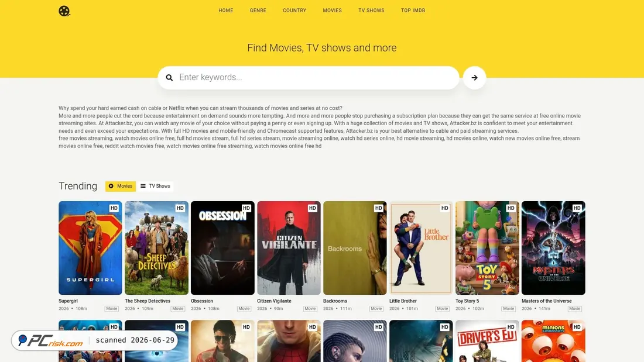Click Masters of the Universe title link
The width and height of the screenshot is (644, 362).
click(x=547, y=301)
